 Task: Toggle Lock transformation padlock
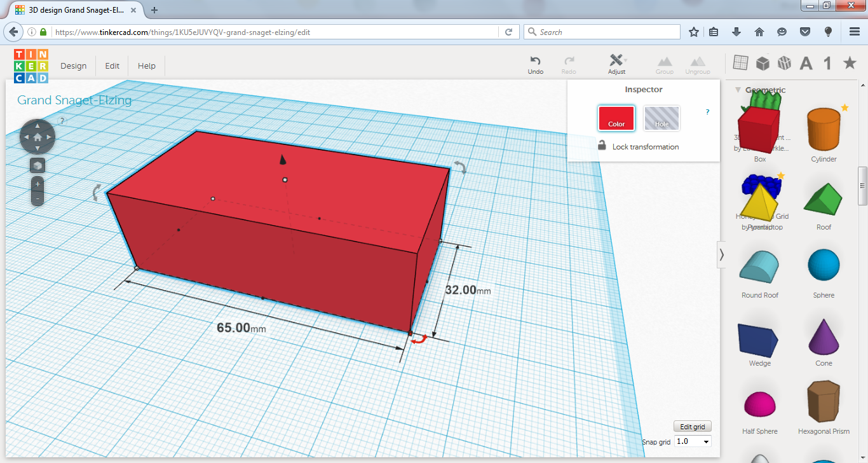(602, 146)
